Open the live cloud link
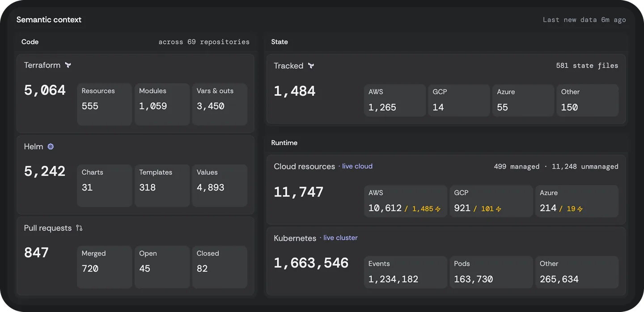 click(357, 166)
